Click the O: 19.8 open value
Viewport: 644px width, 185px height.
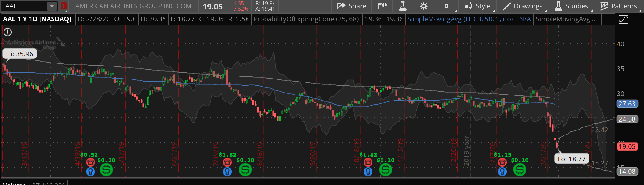(125, 19)
